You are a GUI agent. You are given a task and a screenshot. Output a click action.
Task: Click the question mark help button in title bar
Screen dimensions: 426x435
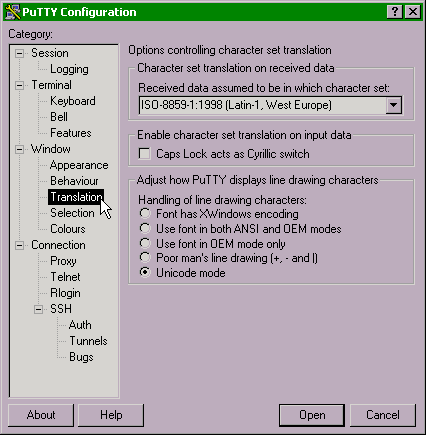(395, 12)
